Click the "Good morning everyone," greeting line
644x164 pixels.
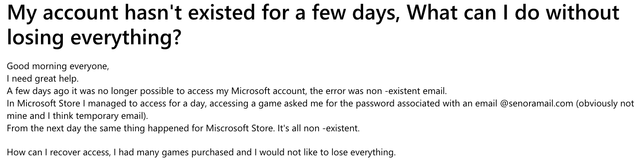[58, 66]
